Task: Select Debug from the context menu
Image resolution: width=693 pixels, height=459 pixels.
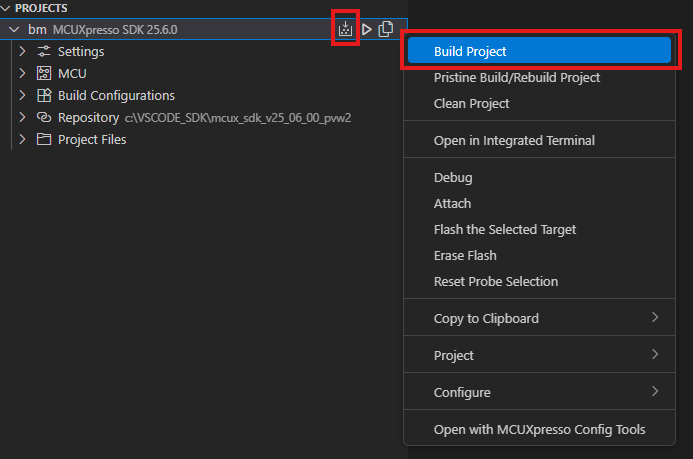Action: tap(539, 178)
